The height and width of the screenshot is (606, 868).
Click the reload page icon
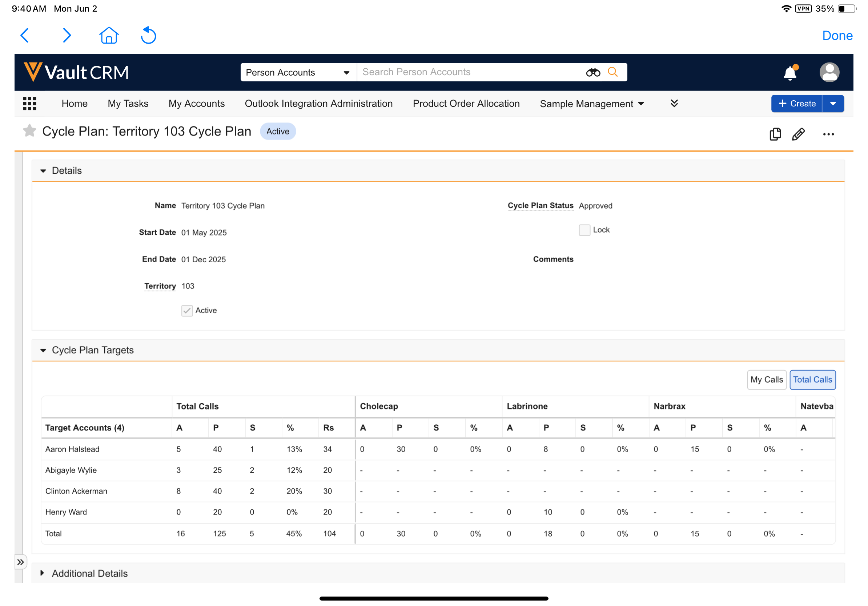tap(148, 36)
